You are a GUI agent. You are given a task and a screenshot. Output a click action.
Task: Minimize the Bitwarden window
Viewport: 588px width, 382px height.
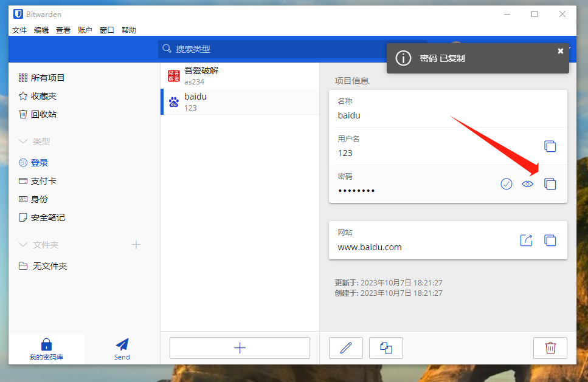pos(507,14)
